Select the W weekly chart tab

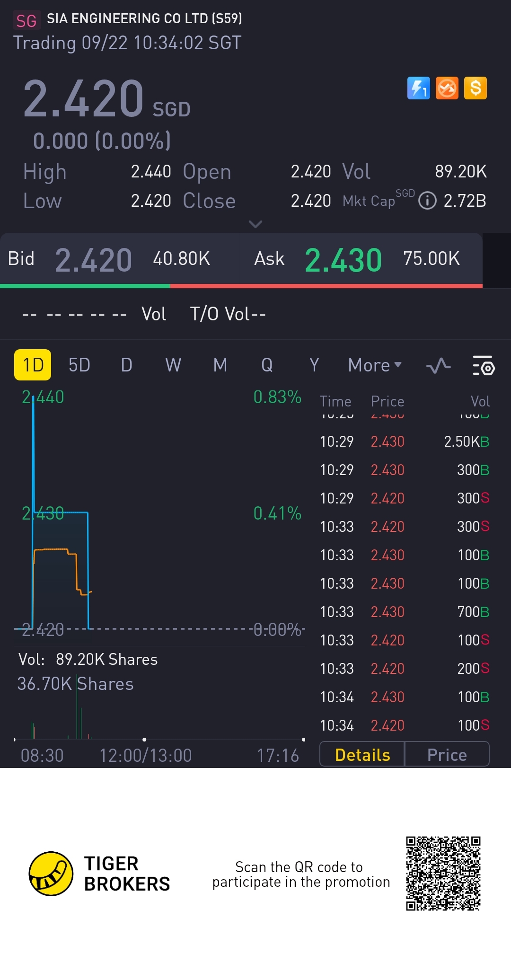coord(173,365)
